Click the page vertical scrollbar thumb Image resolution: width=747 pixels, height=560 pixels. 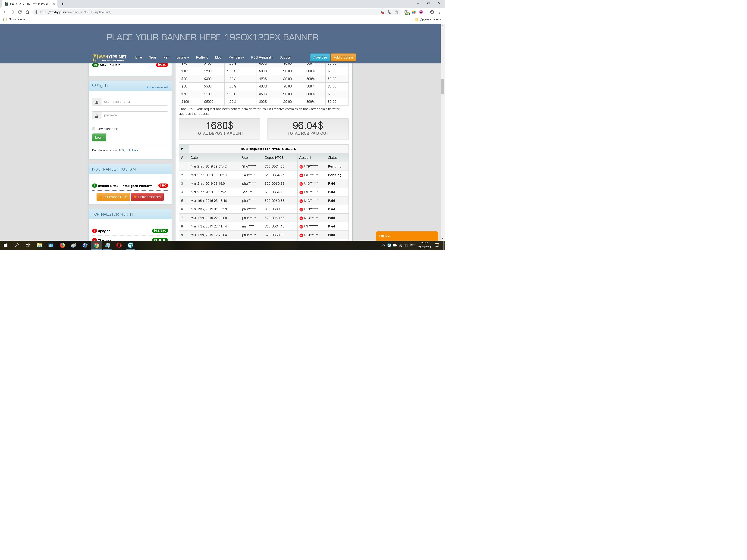coord(443,87)
